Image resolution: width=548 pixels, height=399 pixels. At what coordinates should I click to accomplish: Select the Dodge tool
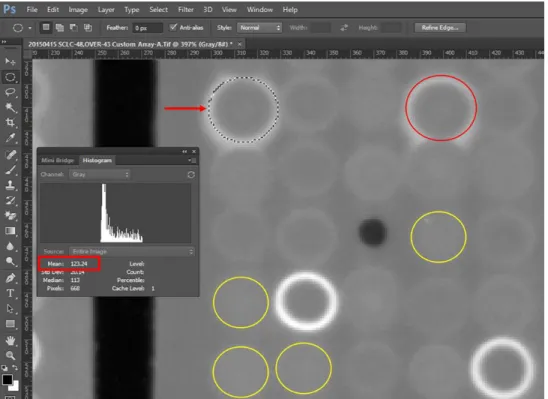(x=10, y=261)
